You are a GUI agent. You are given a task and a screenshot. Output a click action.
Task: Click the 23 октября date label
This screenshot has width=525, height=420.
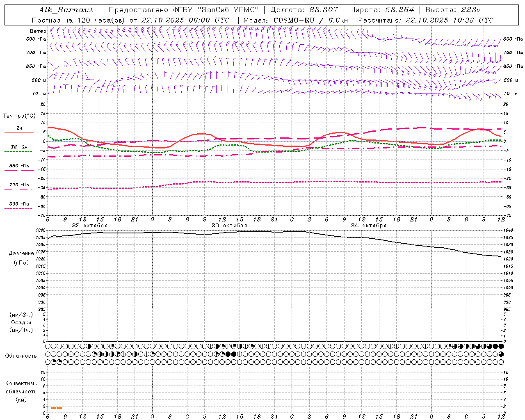click(x=229, y=226)
